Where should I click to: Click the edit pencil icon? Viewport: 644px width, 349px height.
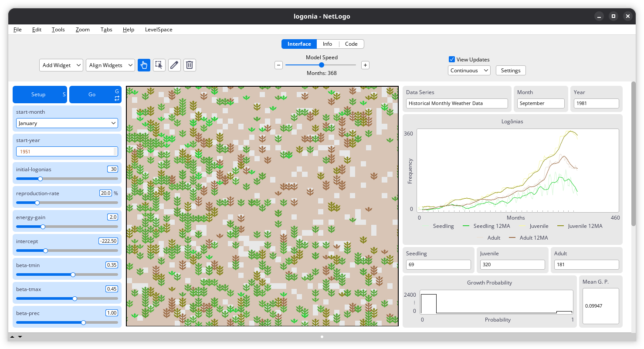tap(174, 65)
